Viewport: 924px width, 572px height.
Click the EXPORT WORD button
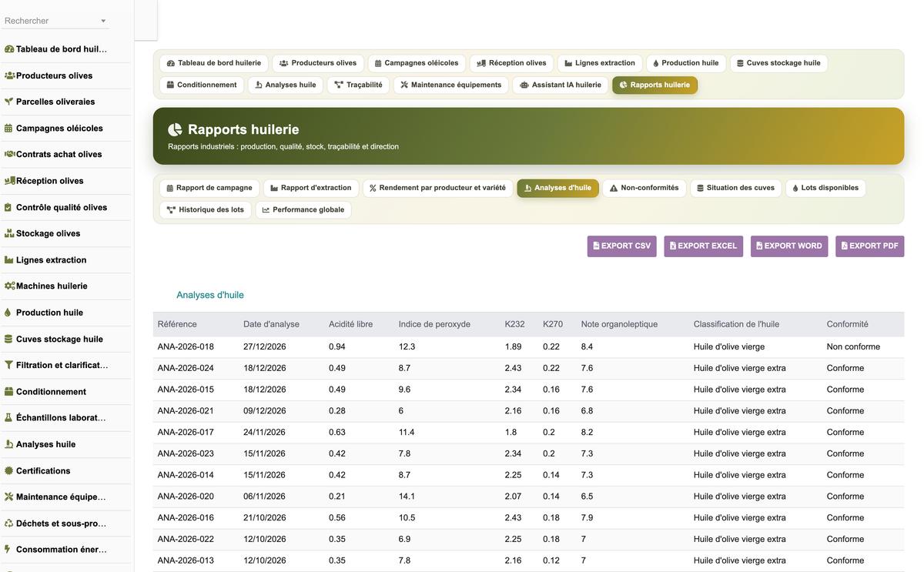[789, 246]
